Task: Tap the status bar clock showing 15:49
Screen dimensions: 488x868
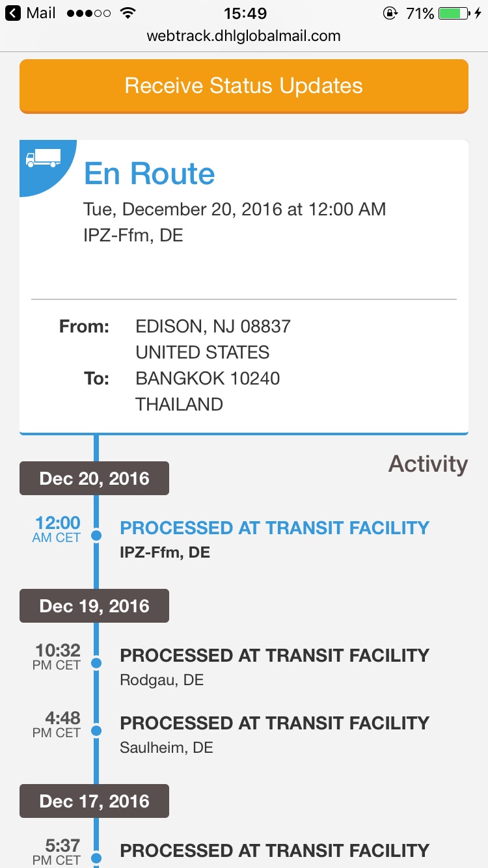Action: coord(244,13)
